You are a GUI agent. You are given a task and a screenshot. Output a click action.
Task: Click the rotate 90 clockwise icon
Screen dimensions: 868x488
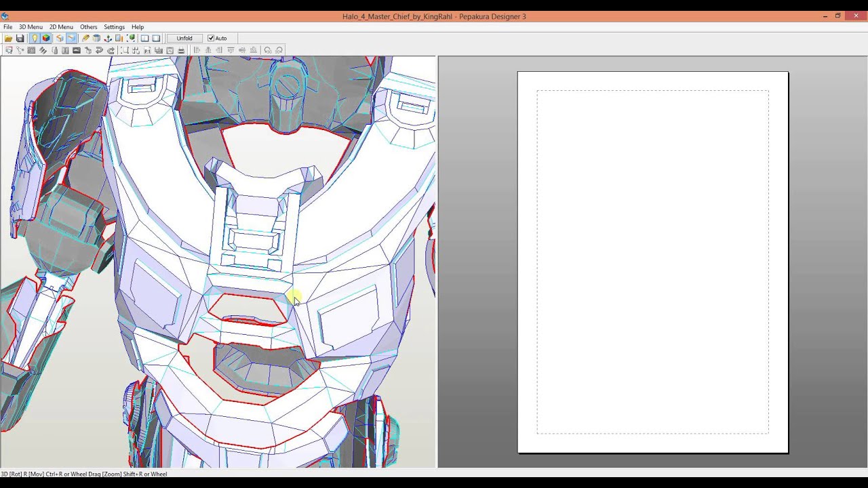pos(279,50)
